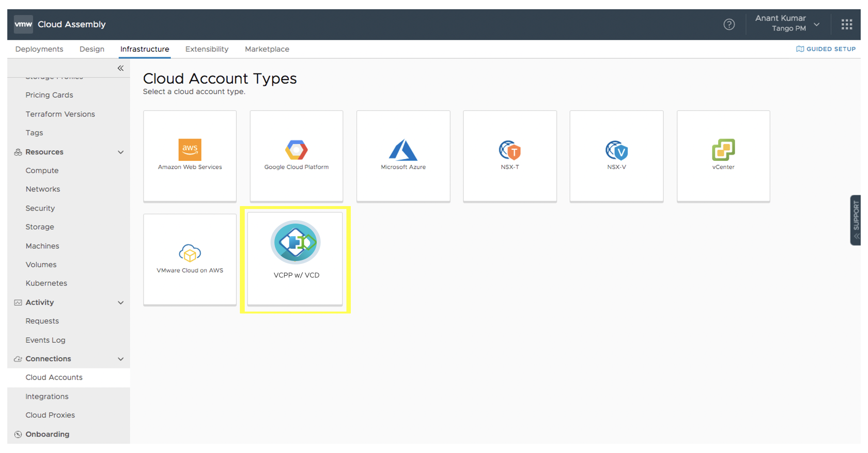Collapse the left navigation sidebar
This screenshot has height=453, width=868.
click(121, 69)
